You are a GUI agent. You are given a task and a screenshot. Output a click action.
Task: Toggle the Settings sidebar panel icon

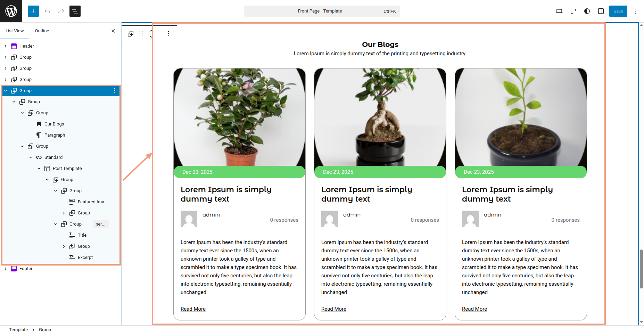(601, 11)
